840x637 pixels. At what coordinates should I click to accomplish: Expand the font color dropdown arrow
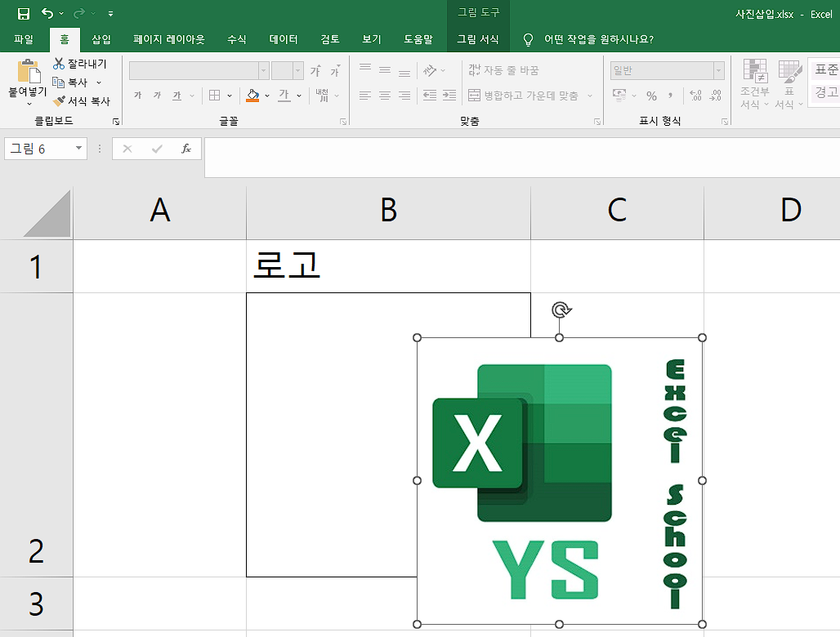click(x=299, y=96)
